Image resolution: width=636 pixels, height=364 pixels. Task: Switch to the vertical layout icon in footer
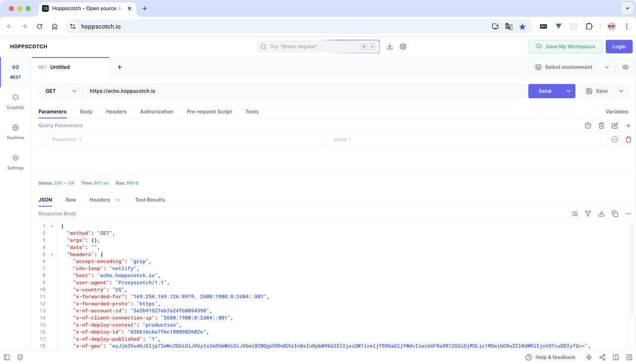pyautogui.click(x=616, y=357)
